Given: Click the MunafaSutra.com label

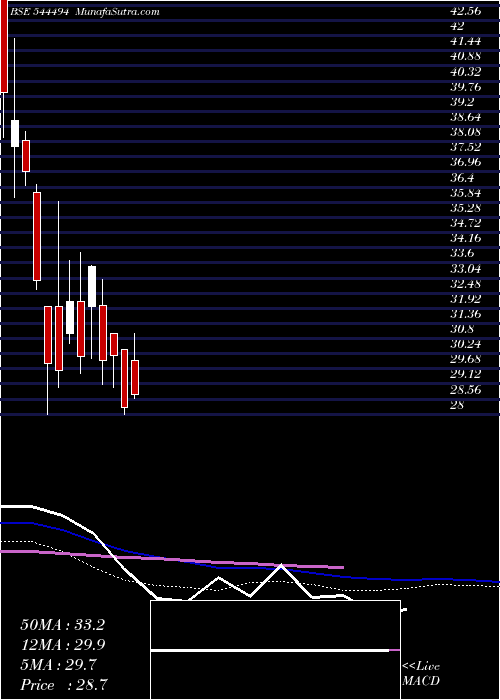Looking at the screenshot, I should (117, 12).
